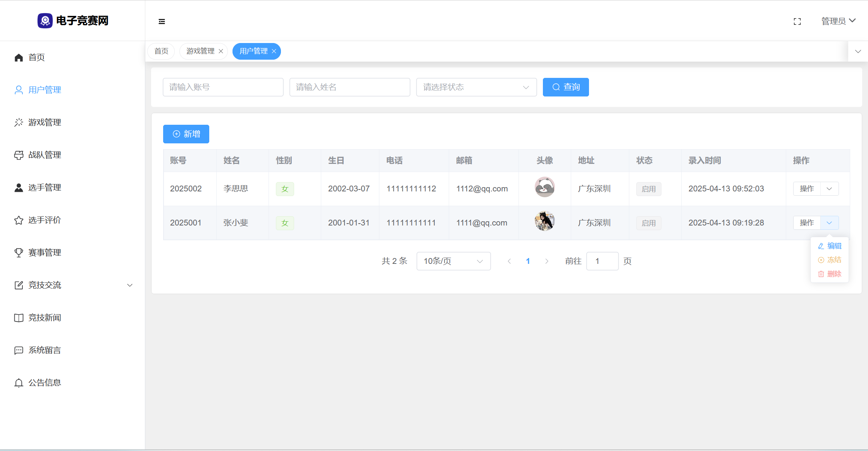Click the sidebar collapse hamburger icon
This screenshot has width=868, height=451.
pos(162,21)
